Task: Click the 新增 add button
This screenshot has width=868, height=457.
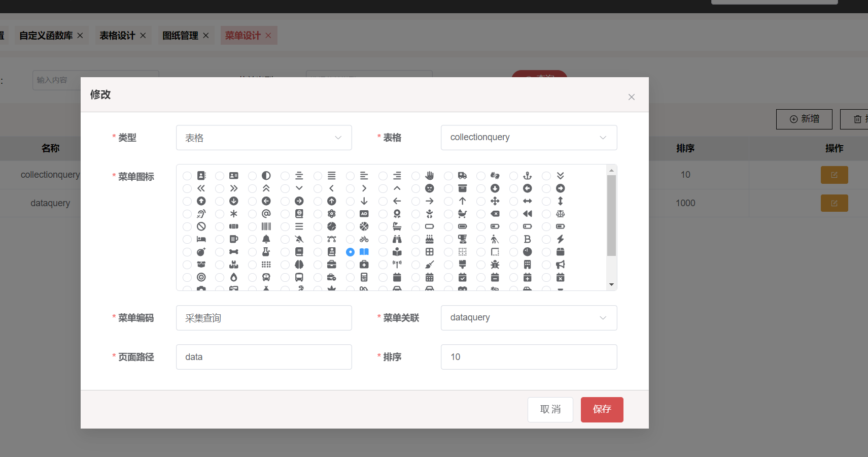Action: coord(804,119)
